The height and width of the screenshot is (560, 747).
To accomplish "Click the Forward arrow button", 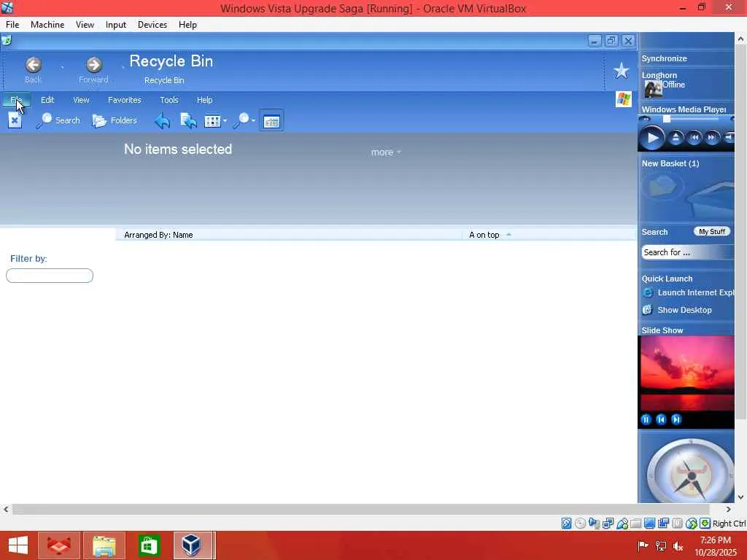I will (94, 65).
